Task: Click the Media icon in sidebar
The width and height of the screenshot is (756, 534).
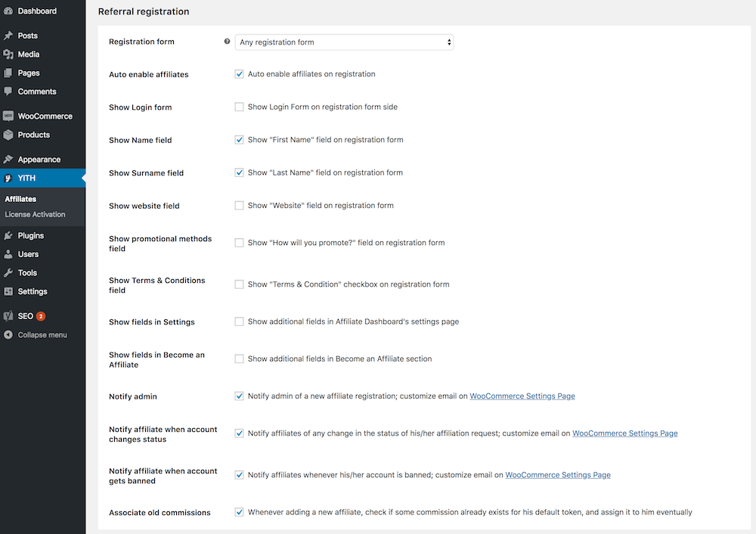Action: coord(8,54)
